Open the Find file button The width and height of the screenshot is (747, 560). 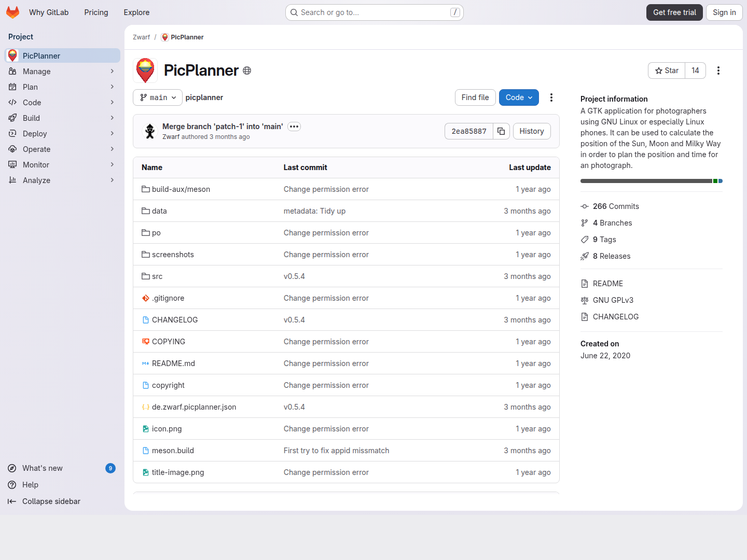(475, 97)
